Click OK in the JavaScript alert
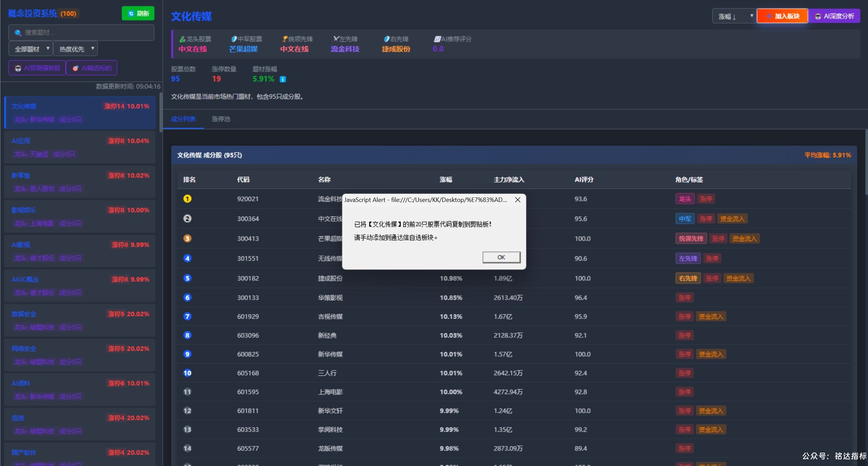 click(x=501, y=257)
